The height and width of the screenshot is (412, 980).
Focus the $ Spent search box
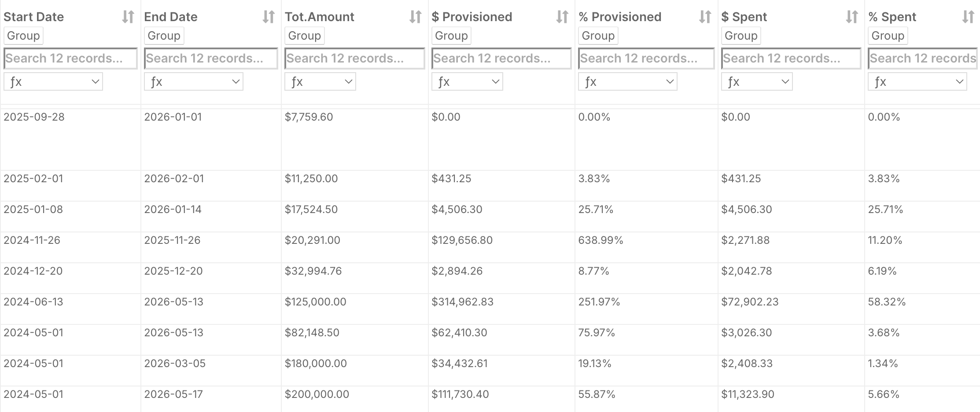tap(791, 59)
